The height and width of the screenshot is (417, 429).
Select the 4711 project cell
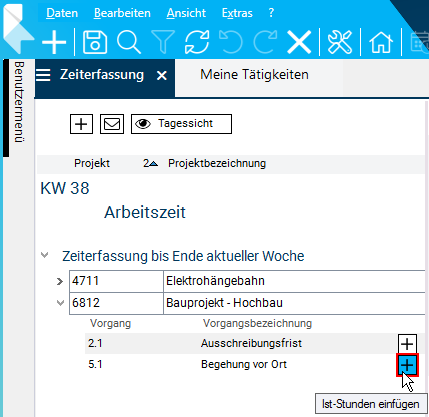(x=116, y=281)
